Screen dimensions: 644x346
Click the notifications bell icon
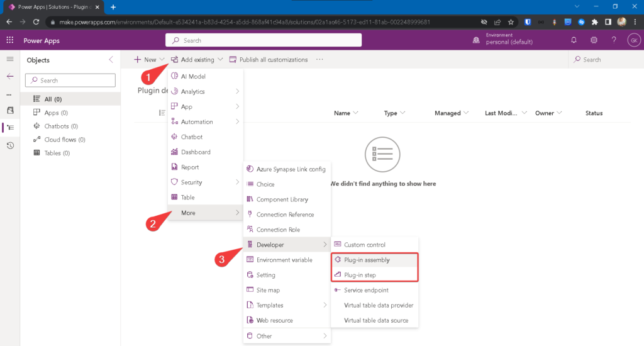[574, 40]
